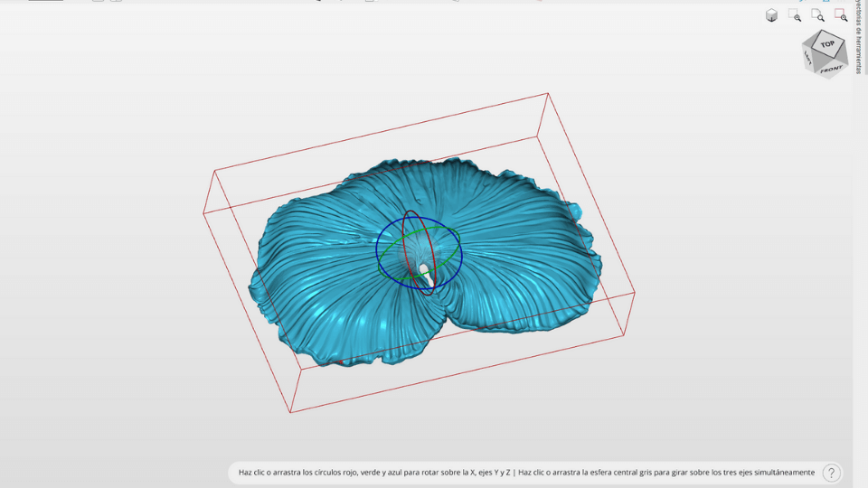Click empty viewport background to deselect

click(x=136, y=136)
